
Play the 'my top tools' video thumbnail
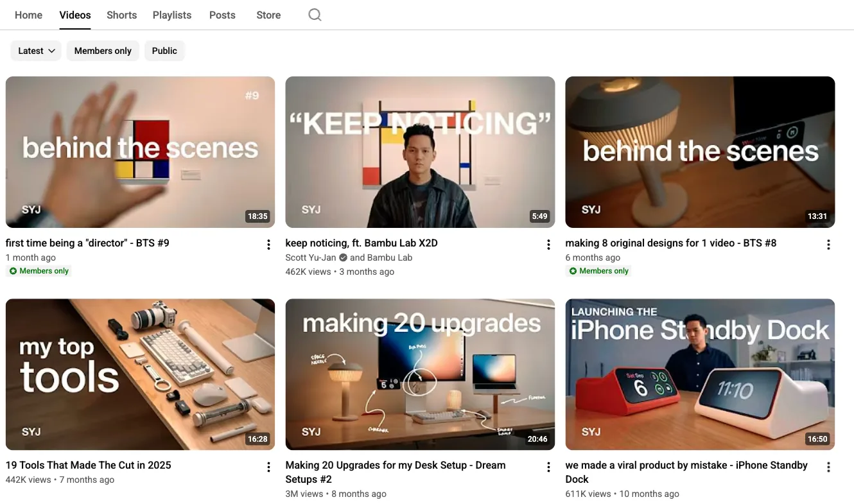[x=140, y=374]
